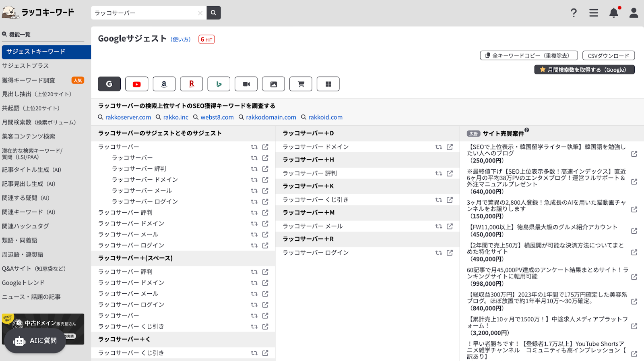Image resolution: width=644 pixels, height=361 pixels.
Task: Click the AIに質問 chat button
Action: tap(35, 341)
